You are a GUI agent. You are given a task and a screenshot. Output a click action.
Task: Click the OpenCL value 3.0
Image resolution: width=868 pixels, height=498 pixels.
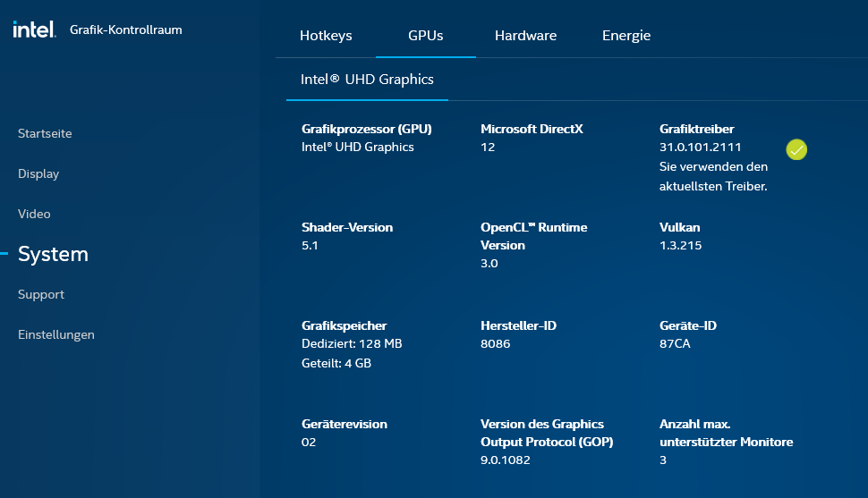coord(489,264)
